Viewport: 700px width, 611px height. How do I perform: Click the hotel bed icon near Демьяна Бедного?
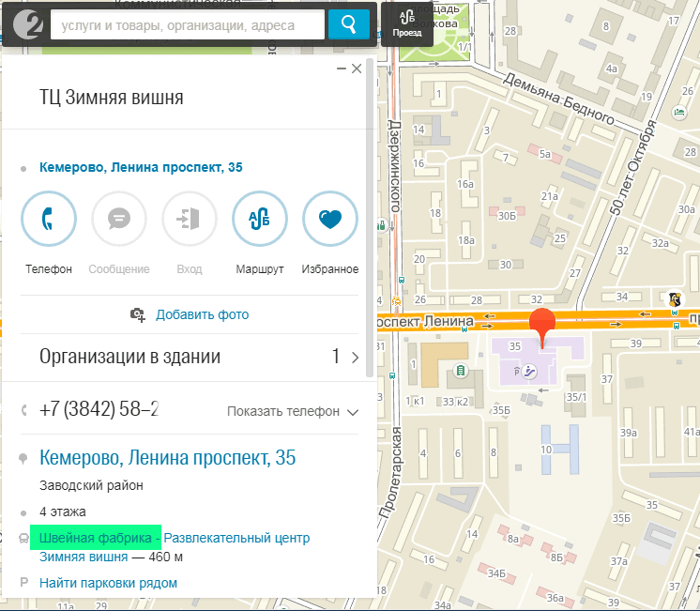coord(679,112)
